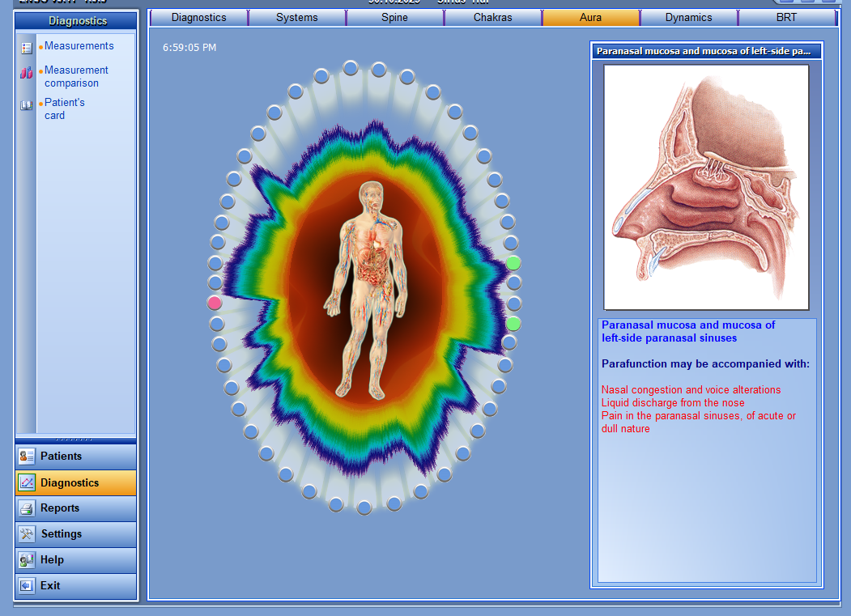Click the 6:59:05 PM timestamp
The height and width of the screenshot is (616, 851).
coord(189,48)
